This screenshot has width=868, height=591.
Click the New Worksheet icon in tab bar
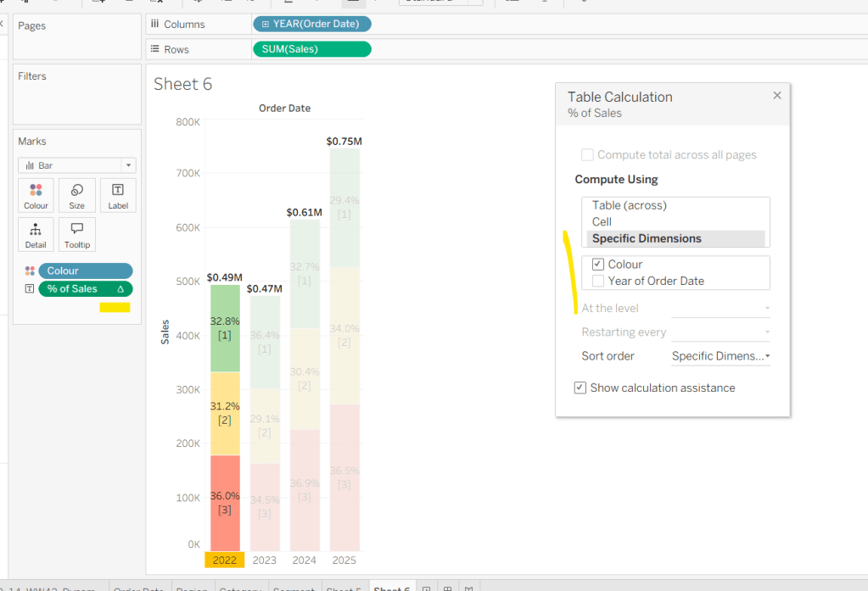pos(427,588)
